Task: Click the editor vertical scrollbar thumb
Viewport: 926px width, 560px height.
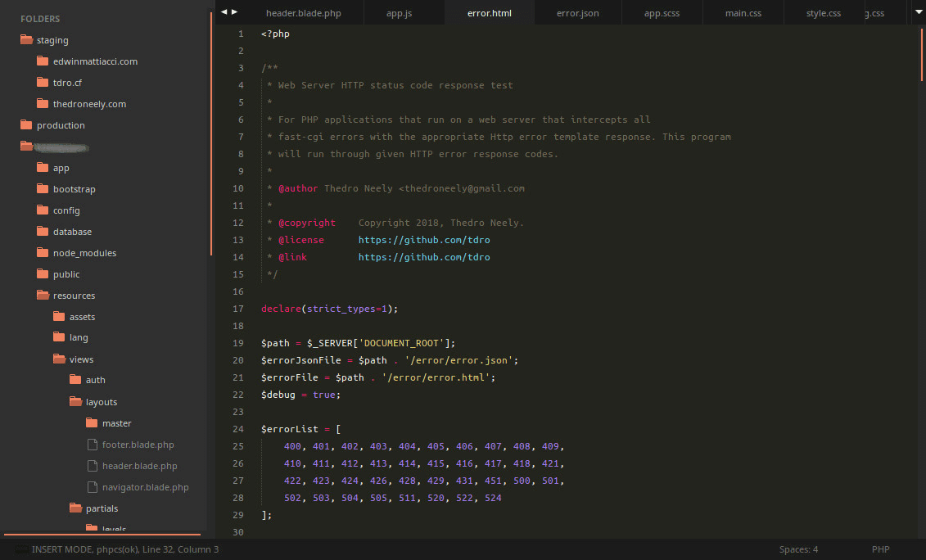Action: (x=922, y=54)
